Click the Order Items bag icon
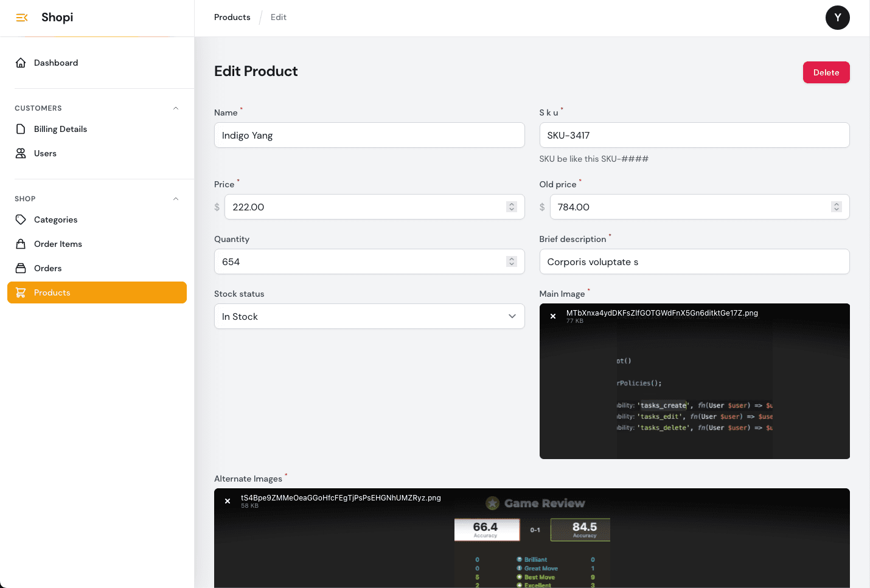The image size is (870, 588). pyautogui.click(x=21, y=244)
